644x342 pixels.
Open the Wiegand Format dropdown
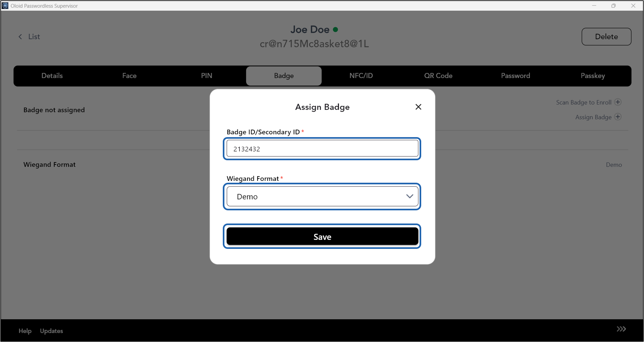click(322, 197)
